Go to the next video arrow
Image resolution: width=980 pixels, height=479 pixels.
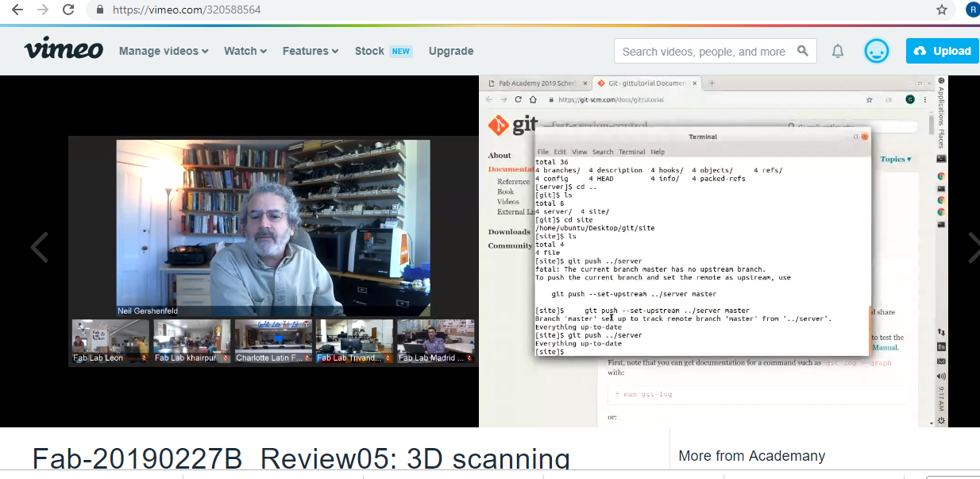(x=974, y=247)
